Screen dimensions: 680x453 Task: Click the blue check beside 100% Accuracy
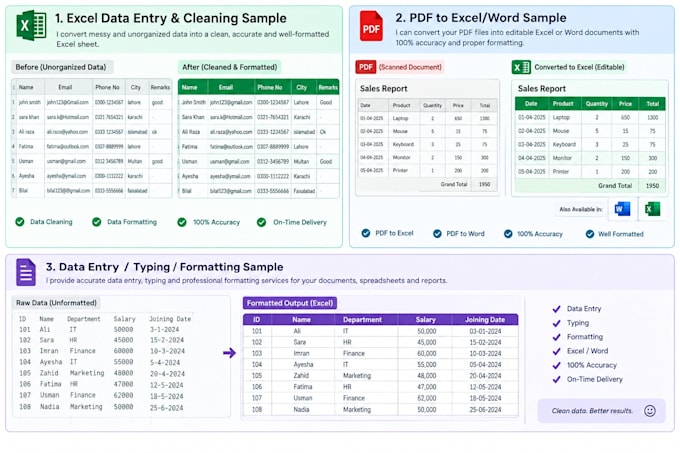coord(508,234)
